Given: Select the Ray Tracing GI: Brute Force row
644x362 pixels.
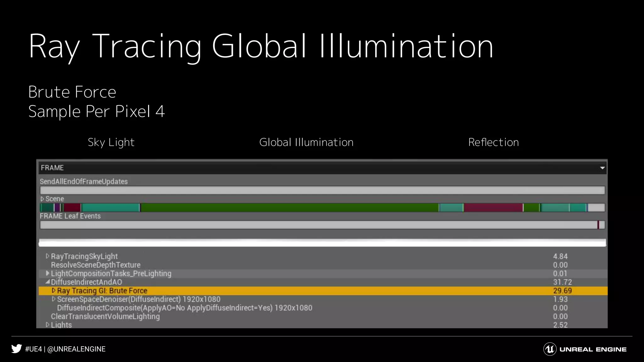Looking at the screenshot, I should 323,291.
